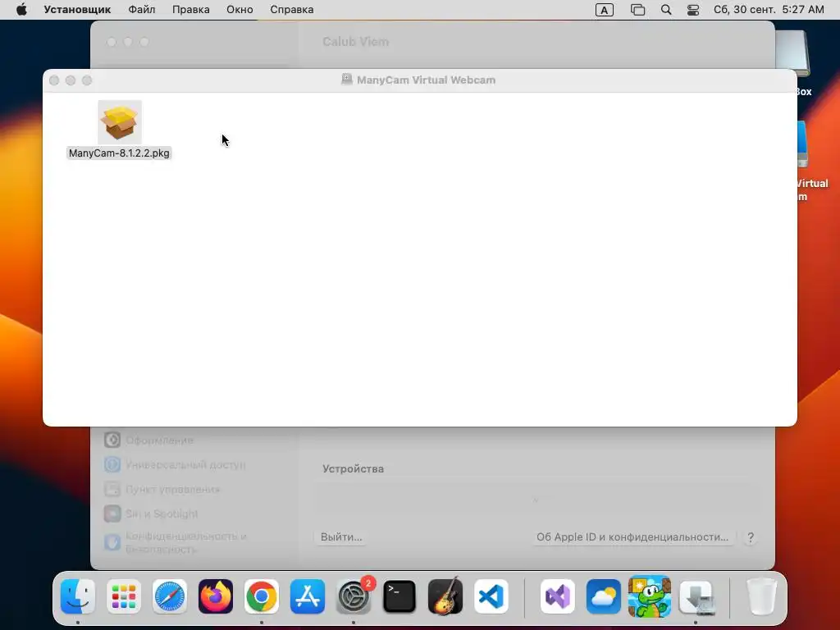Open Launchpad from the Dock
Viewport: 840px width, 630px height.
point(124,596)
